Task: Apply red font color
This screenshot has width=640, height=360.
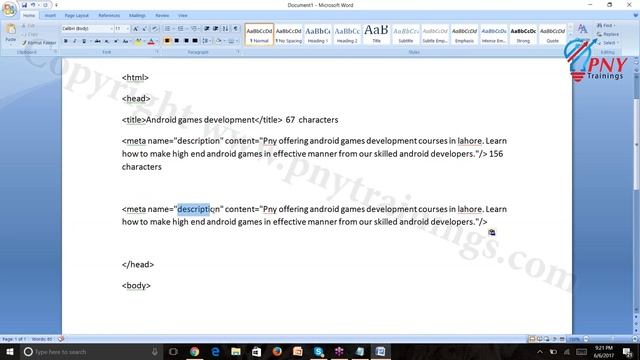Action: 151,41
